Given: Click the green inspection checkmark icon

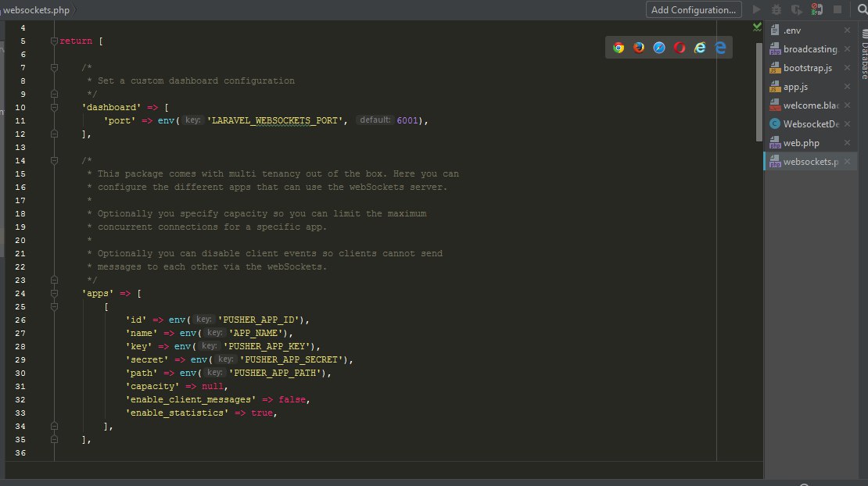Looking at the screenshot, I should 757,27.
